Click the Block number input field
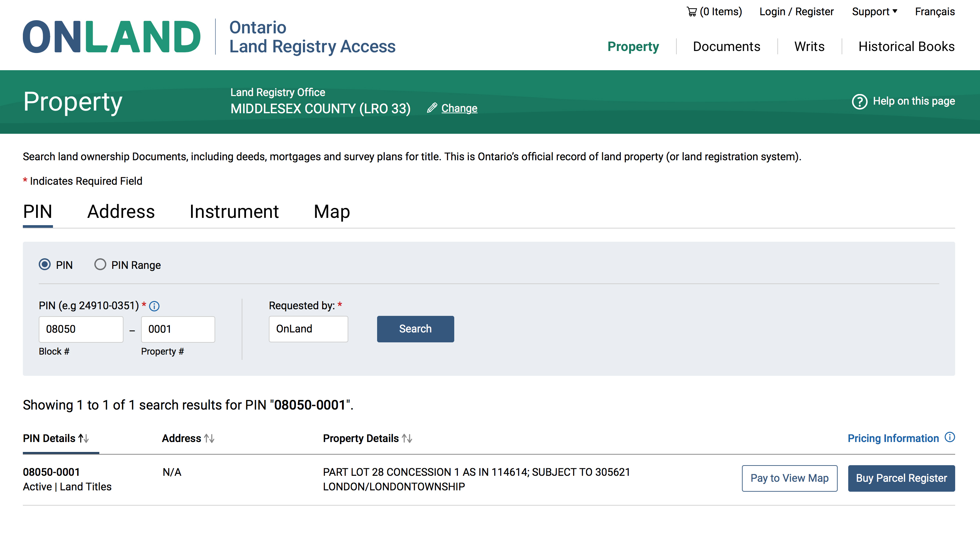Image resolution: width=980 pixels, height=543 pixels. (81, 329)
